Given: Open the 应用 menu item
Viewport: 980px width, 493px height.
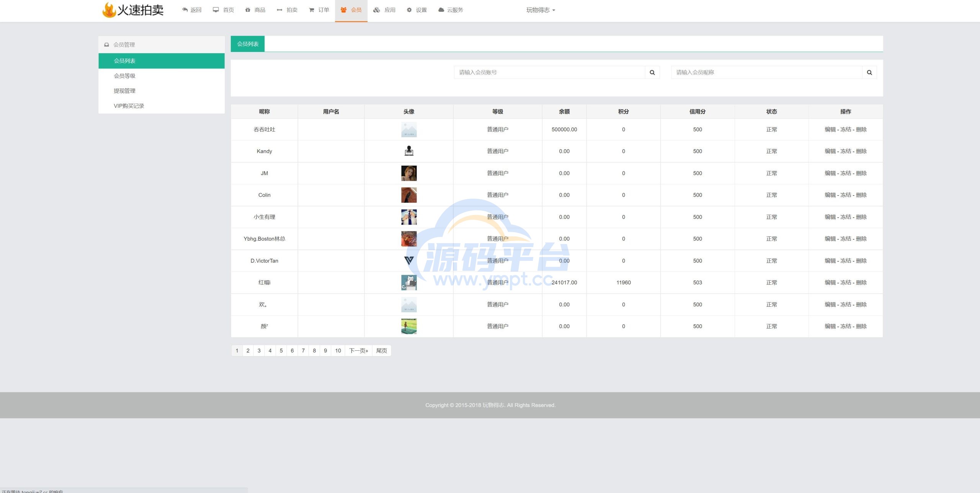Looking at the screenshot, I should coord(385,10).
